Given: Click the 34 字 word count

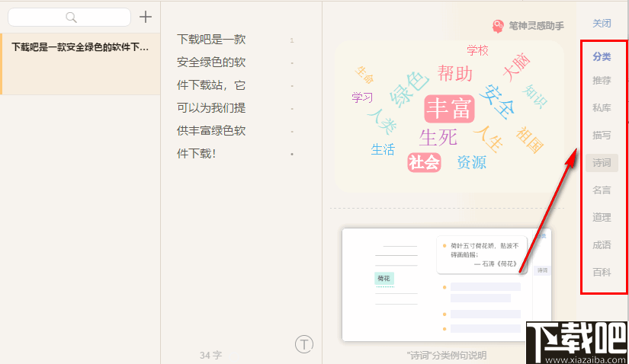Looking at the screenshot, I should 210,355.
